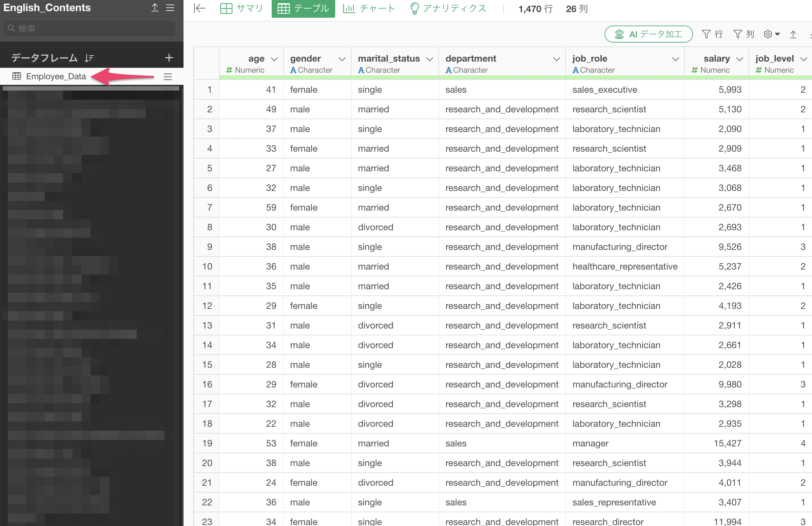Image resolution: width=812 pixels, height=526 pixels.
Task: Click the department column header
Action: pos(471,59)
